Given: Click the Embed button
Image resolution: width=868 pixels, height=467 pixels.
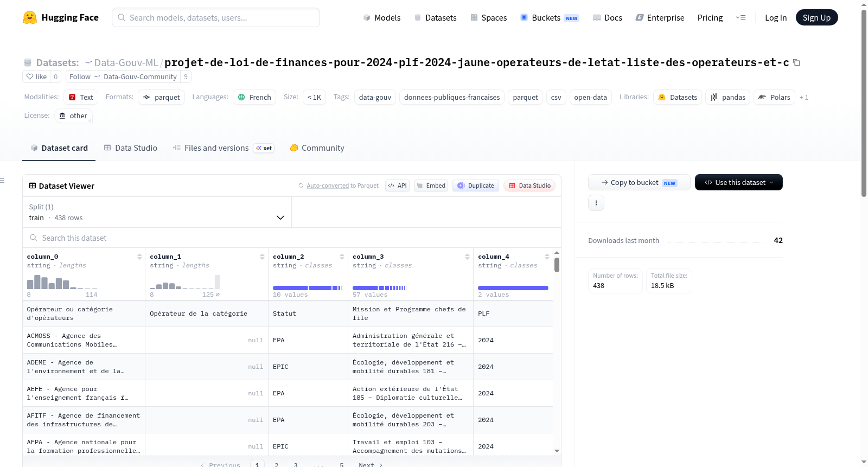Looking at the screenshot, I should [x=431, y=185].
